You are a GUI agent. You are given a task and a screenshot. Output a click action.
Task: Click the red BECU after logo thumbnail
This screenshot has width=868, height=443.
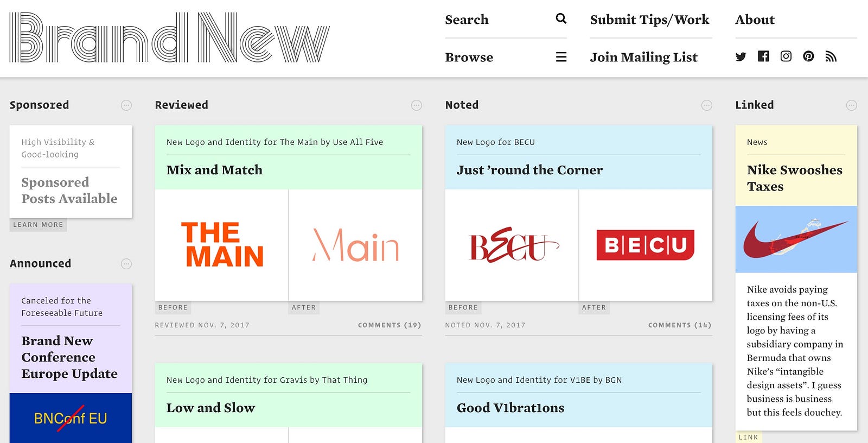click(x=646, y=245)
